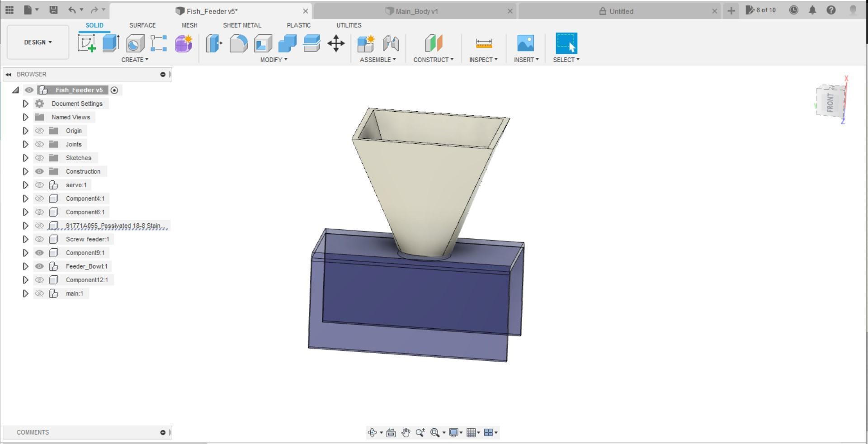Image resolution: width=868 pixels, height=444 pixels.
Task: Select the Combine tool
Action: [288, 43]
